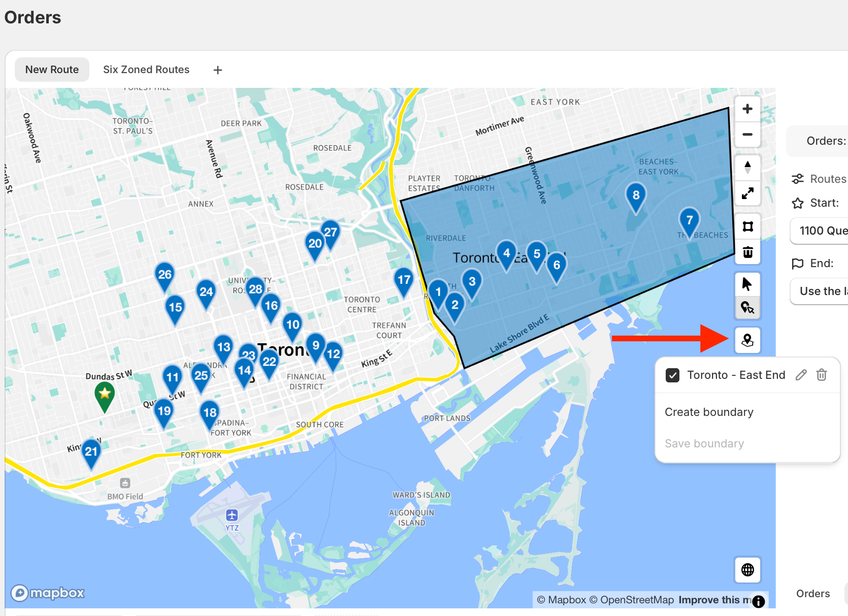848x616 pixels.
Task: Open map attribution info icon
Action: tap(759, 602)
